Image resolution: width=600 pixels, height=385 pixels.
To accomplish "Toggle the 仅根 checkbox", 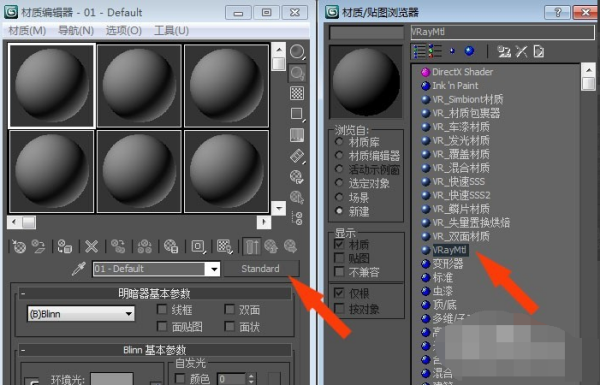I will pyautogui.click(x=339, y=293).
